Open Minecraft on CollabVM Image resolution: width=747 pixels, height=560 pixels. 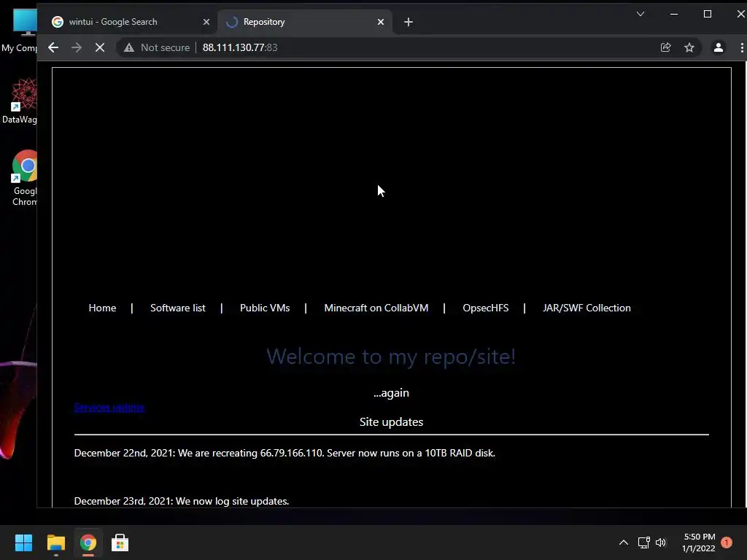pos(376,308)
